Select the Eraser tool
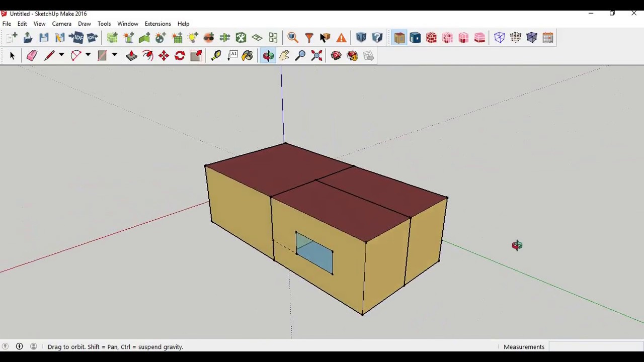The width and height of the screenshot is (644, 362). click(32, 56)
